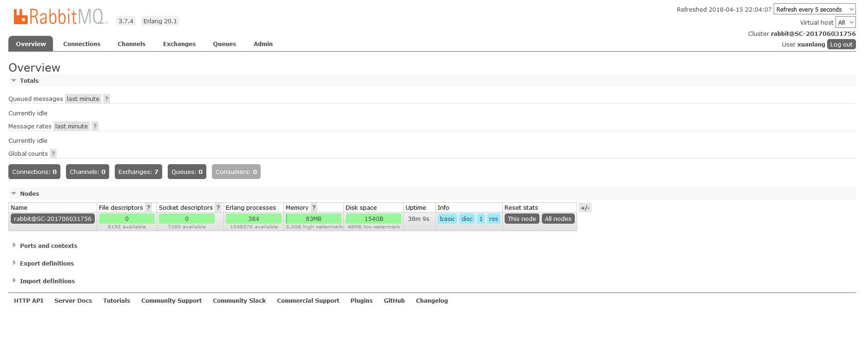Open the GitHub link
The image size is (868, 346).
pyautogui.click(x=394, y=300)
